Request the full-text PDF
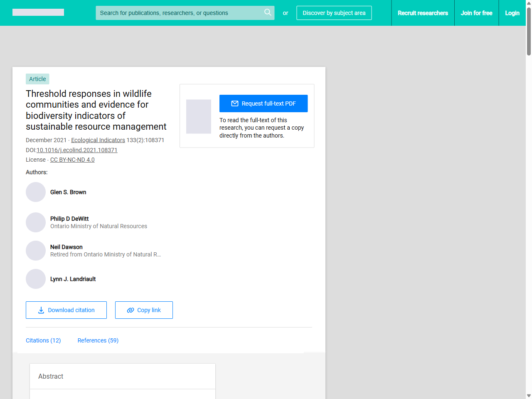532x399 pixels. click(264, 103)
